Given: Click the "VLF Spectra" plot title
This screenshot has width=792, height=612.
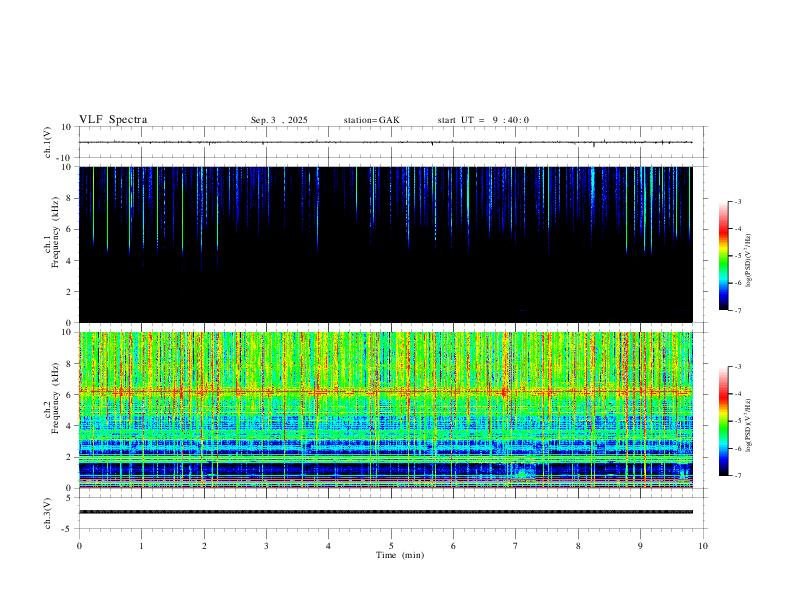Looking at the screenshot, I should [113, 120].
